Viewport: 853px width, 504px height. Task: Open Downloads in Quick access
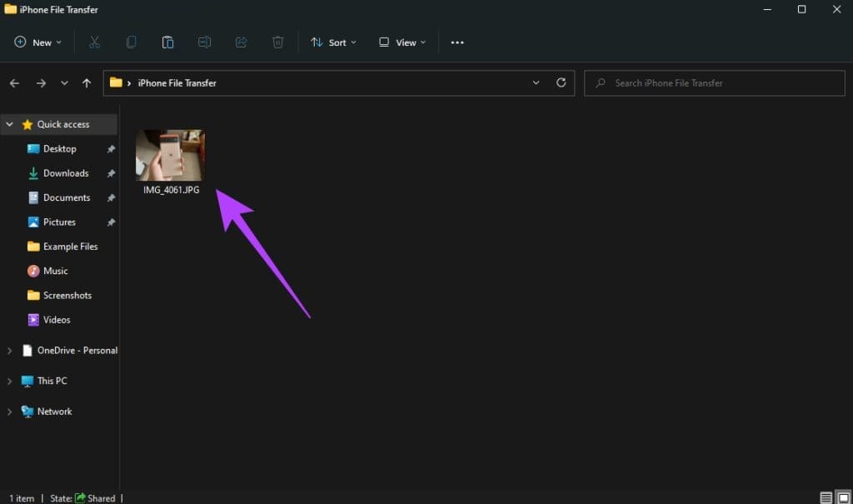click(66, 173)
